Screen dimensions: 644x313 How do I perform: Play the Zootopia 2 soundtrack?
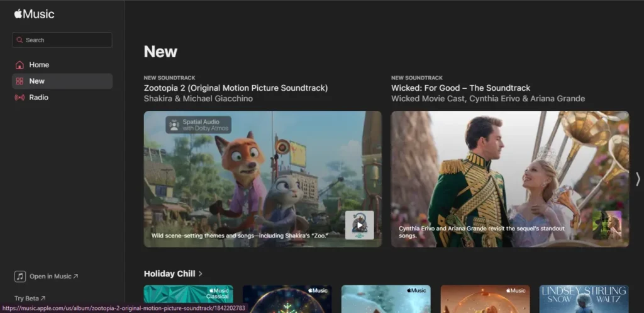coord(359,225)
